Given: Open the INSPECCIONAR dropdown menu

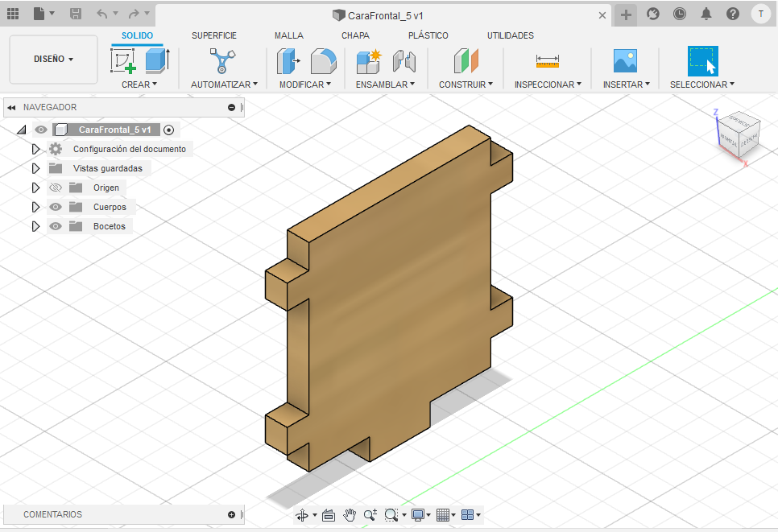Looking at the screenshot, I should tap(548, 85).
